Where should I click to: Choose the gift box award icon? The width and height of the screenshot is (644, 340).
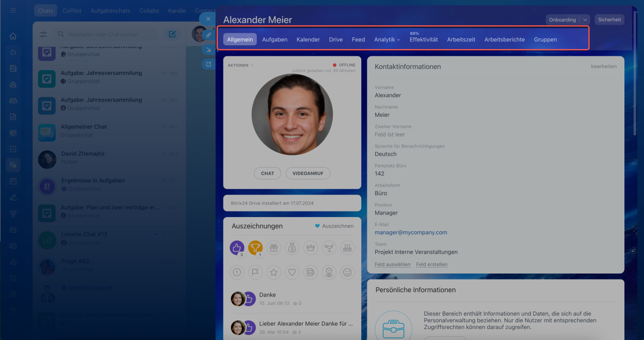click(x=274, y=247)
